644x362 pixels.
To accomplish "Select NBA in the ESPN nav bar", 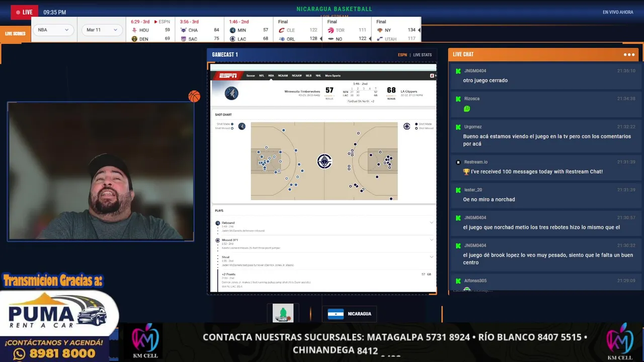I will pyautogui.click(x=271, y=75).
